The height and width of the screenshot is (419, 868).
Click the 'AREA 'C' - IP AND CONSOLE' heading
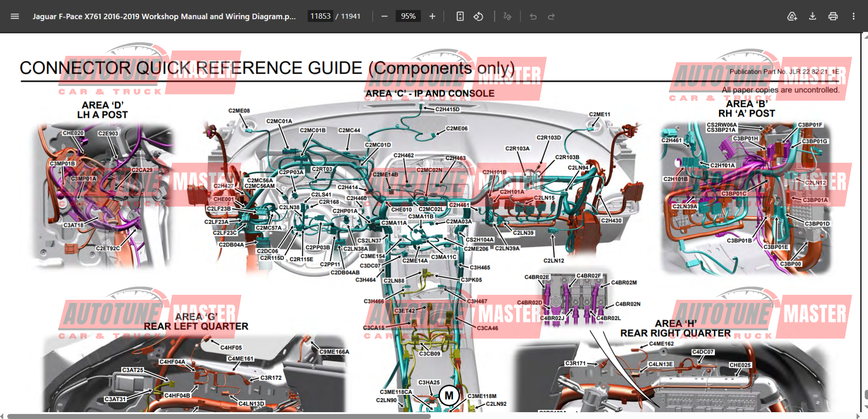pos(430,93)
